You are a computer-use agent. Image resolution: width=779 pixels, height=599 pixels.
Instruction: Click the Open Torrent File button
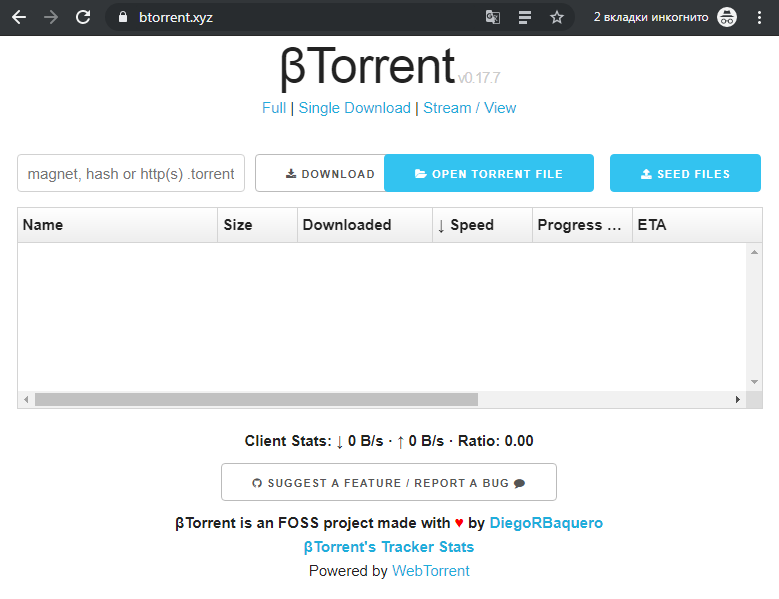point(489,173)
